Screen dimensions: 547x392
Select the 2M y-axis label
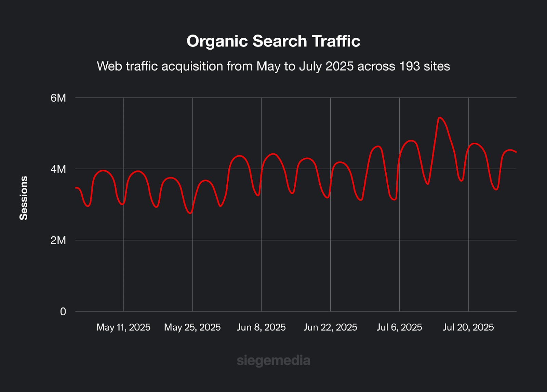(x=58, y=240)
